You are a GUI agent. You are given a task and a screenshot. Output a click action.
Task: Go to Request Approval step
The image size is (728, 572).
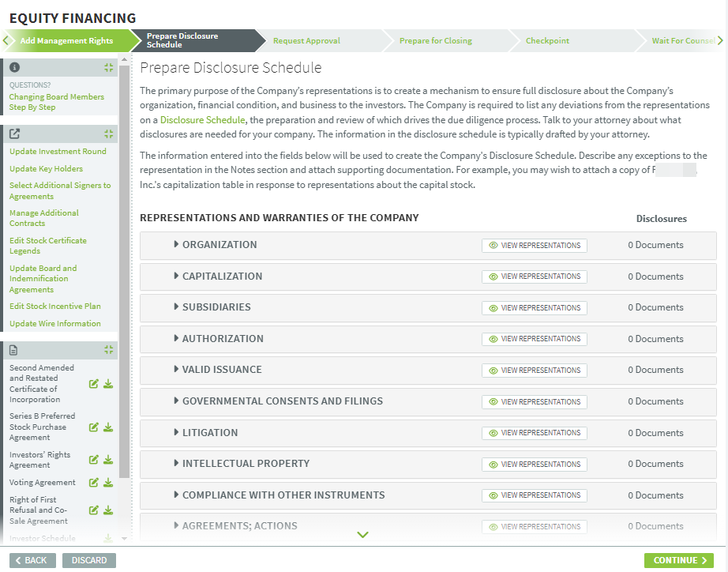(306, 40)
